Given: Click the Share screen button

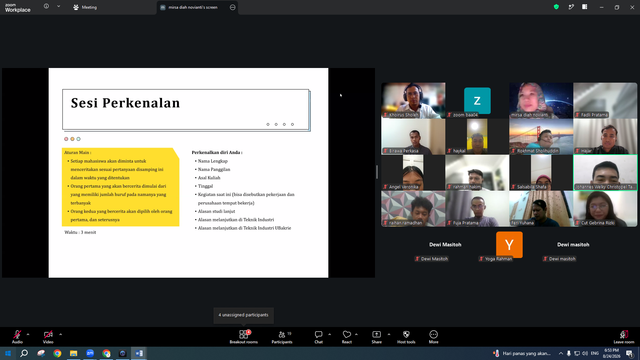Looking at the screenshot, I should pyautogui.click(x=376, y=337).
